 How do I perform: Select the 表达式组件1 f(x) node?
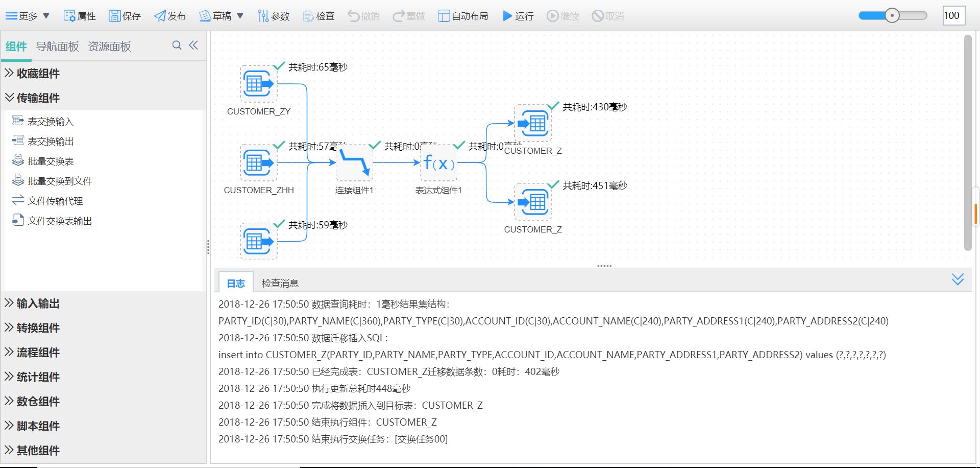click(438, 162)
